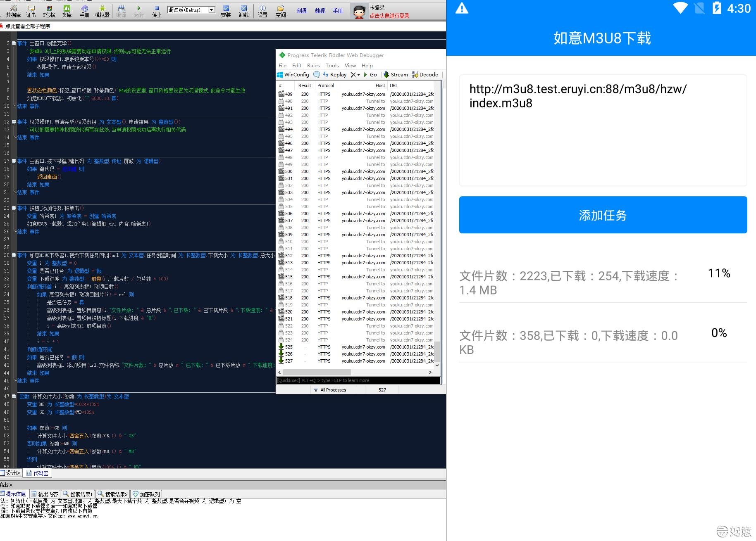Collapse the 视频下载任务回调 event block
This screenshot has height=541, width=756.
point(14,255)
